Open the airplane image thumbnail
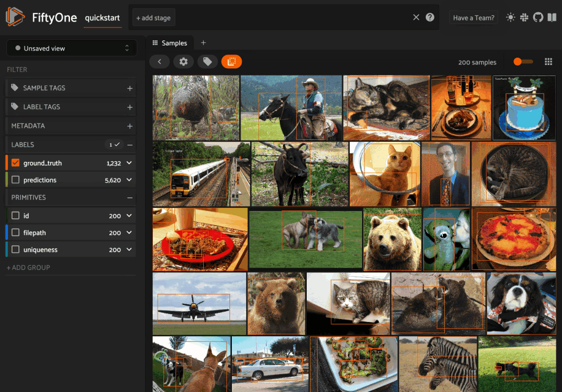 click(199, 304)
